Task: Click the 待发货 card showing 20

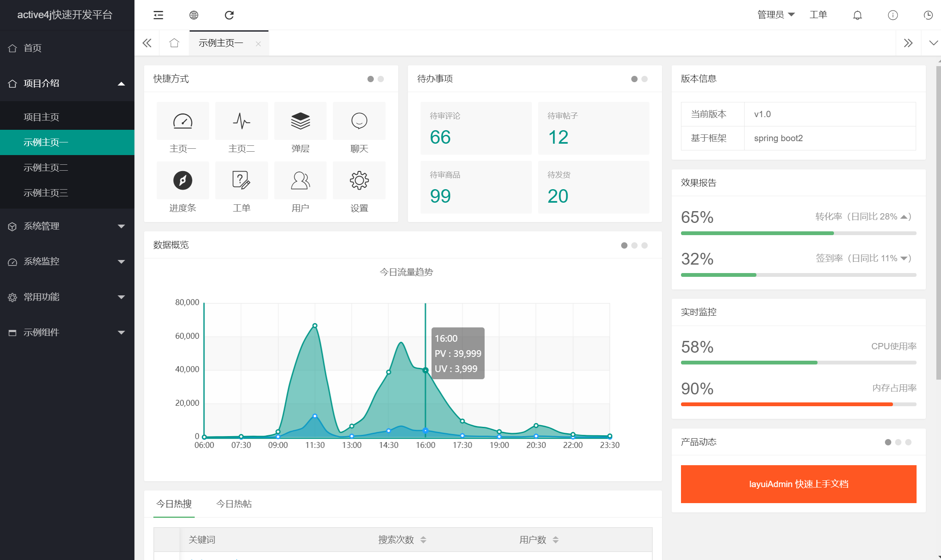Action: [594, 188]
